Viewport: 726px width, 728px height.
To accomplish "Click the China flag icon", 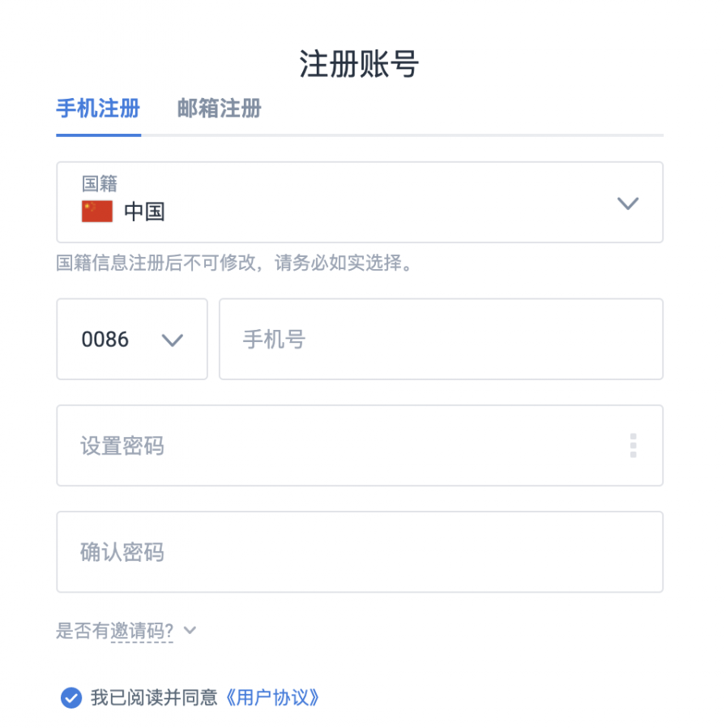I will [97, 212].
